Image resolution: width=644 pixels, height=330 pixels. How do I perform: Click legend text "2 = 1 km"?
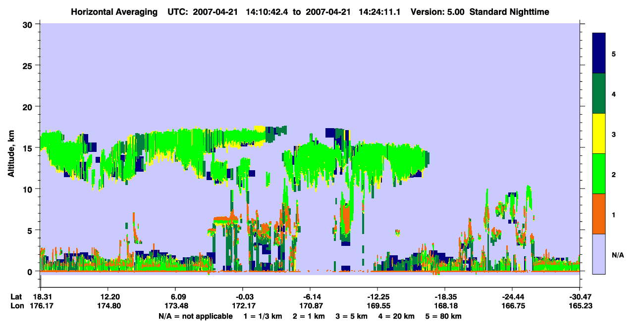310,316
